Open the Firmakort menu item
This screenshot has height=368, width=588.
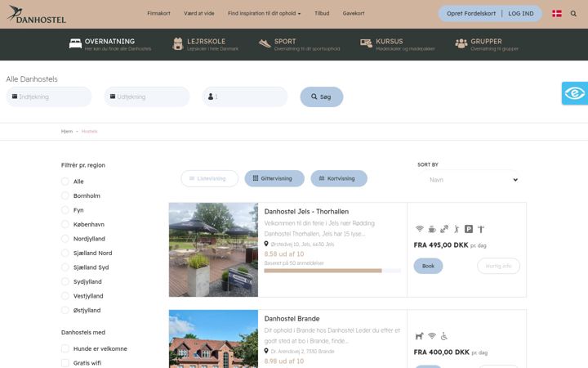click(x=158, y=13)
